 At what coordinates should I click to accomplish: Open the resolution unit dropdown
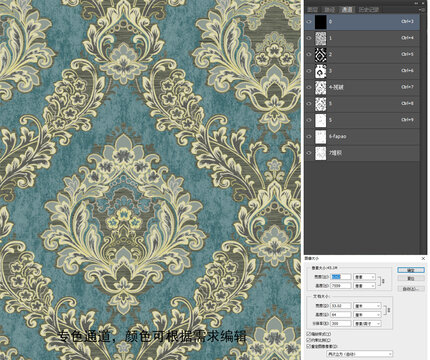pos(367,324)
